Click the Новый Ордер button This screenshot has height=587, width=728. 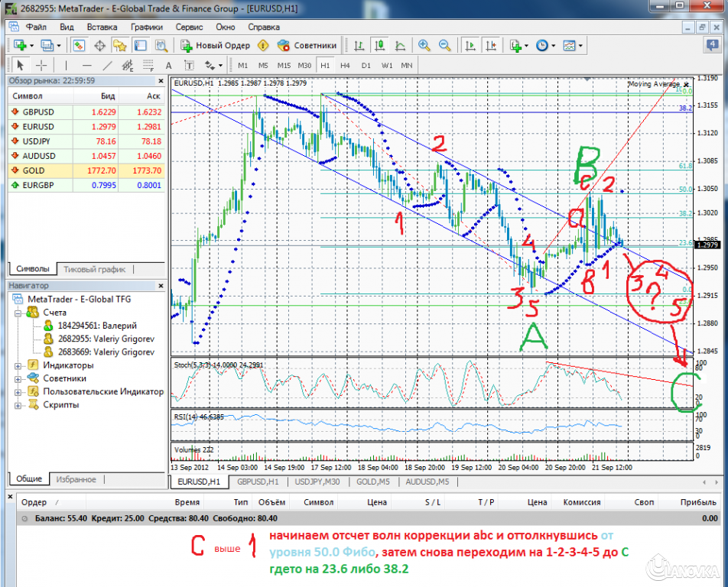click(215, 45)
